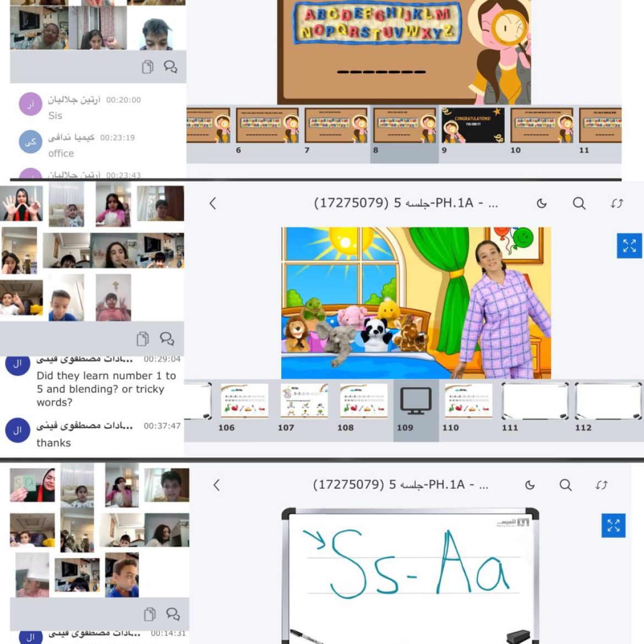Select screen-share slide 109 in filmstrip
The image size is (644, 644).
point(416,401)
